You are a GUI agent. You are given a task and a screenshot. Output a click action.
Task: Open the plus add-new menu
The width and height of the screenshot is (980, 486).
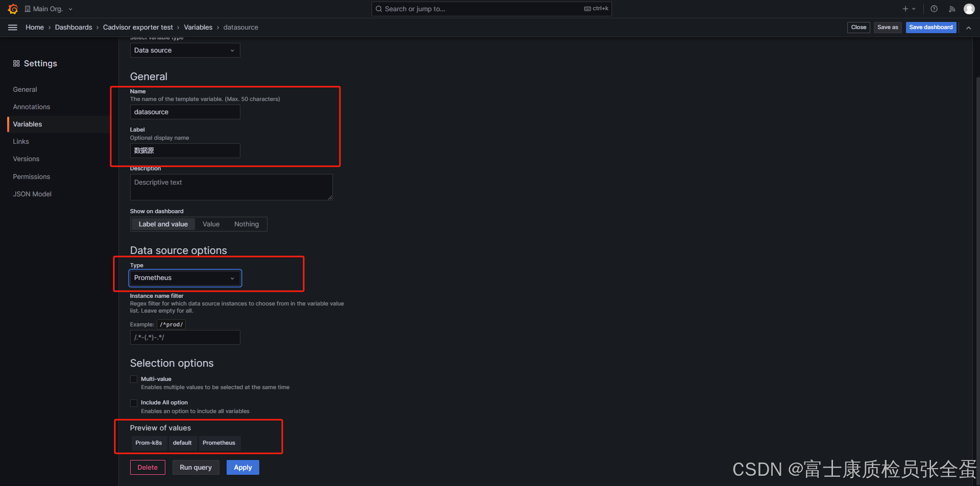[x=909, y=9]
